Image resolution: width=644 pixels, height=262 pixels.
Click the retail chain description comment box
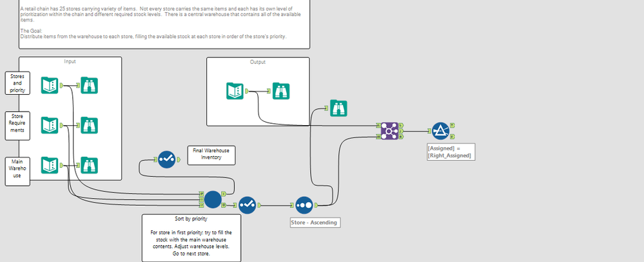click(164, 25)
